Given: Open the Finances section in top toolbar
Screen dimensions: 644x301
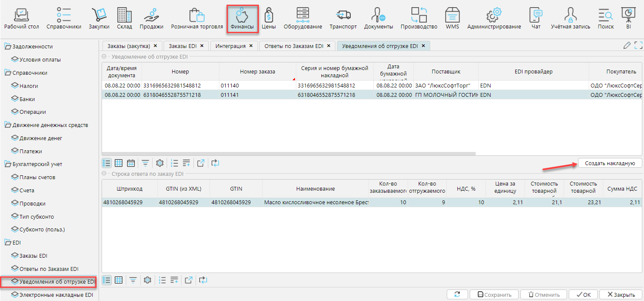Looking at the screenshot, I should pos(242,20).
